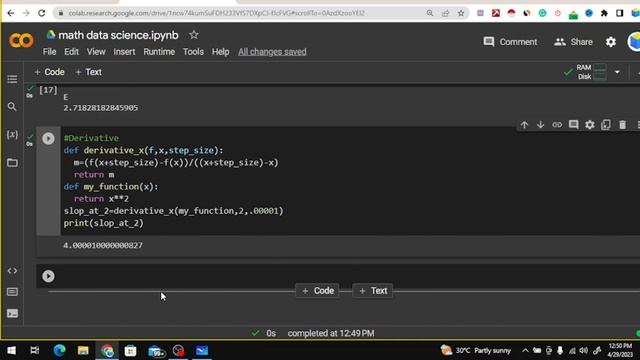Run the empty code cell
Viewport: 640px width, 360px height.
pyautogui.click(x=48, y=276)
